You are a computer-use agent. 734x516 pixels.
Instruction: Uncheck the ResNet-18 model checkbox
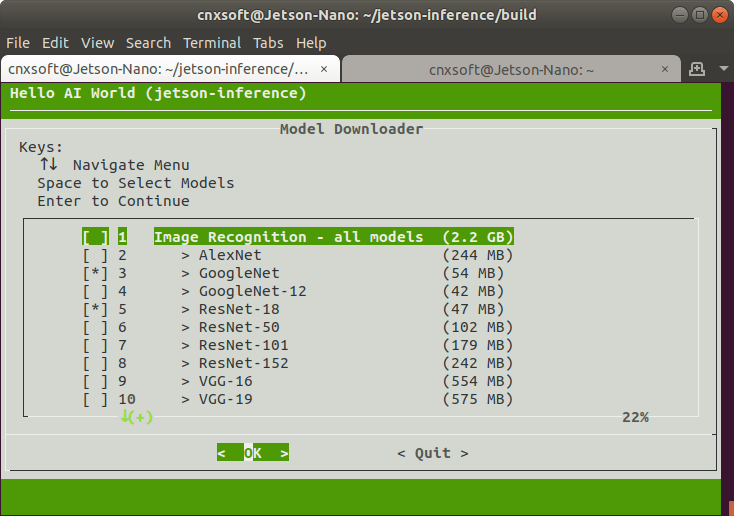point(96,309)
